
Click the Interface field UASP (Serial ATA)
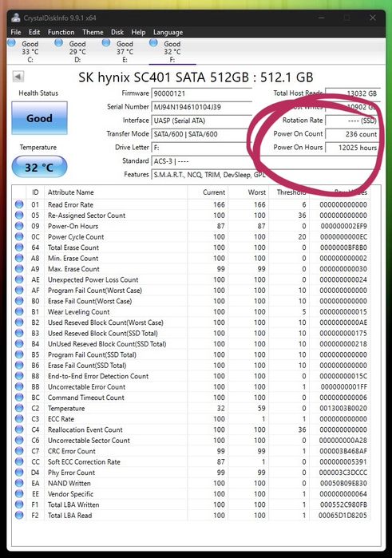(x=201, y=121)
